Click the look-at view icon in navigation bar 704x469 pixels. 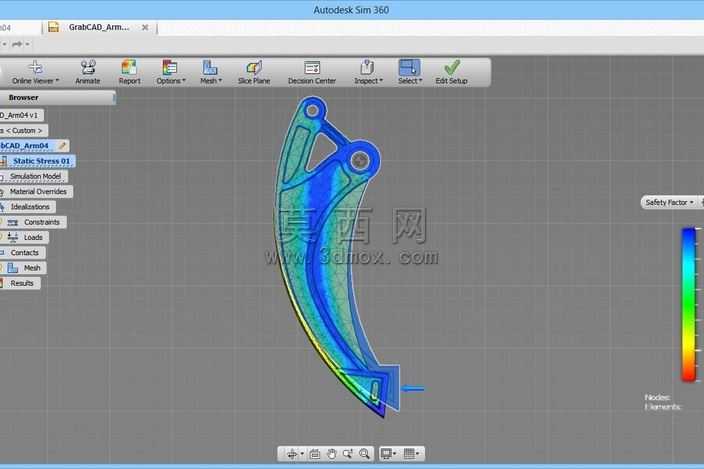(315, 454)
